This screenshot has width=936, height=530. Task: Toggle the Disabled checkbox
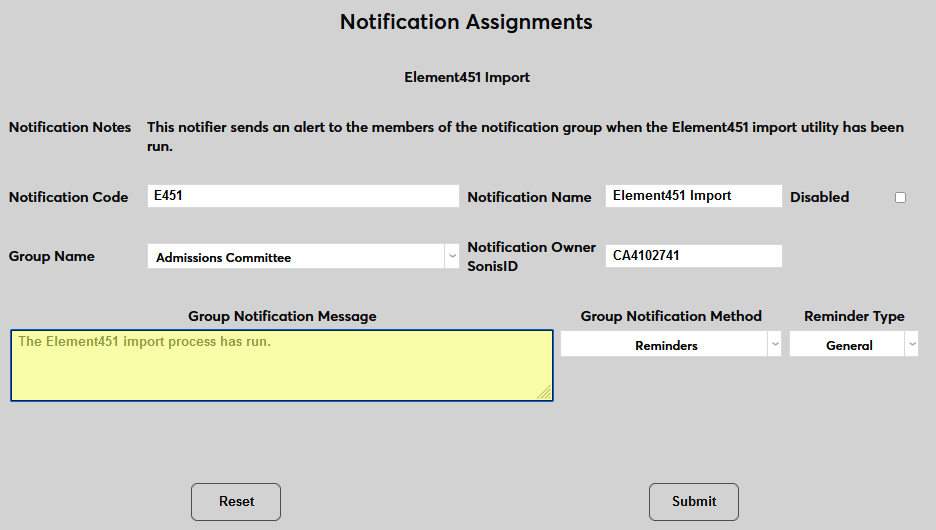(900, 198)
